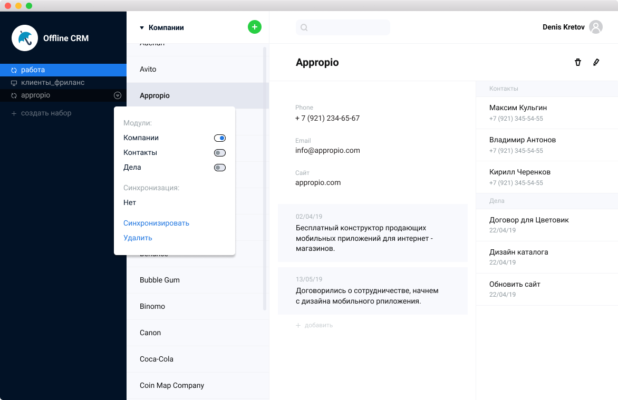The image size is (618, 400).
Task: Click the search magnifier icon
Action: tap(304, 28)
